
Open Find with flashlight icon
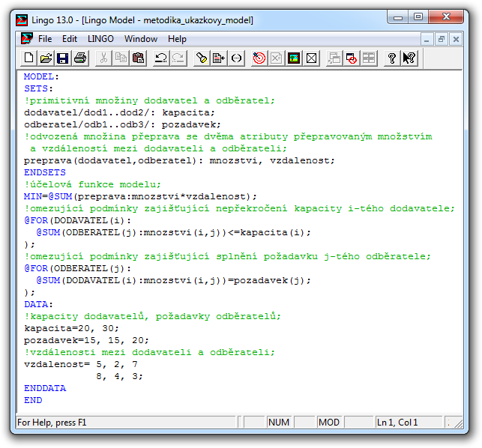(x=202, y=58)
